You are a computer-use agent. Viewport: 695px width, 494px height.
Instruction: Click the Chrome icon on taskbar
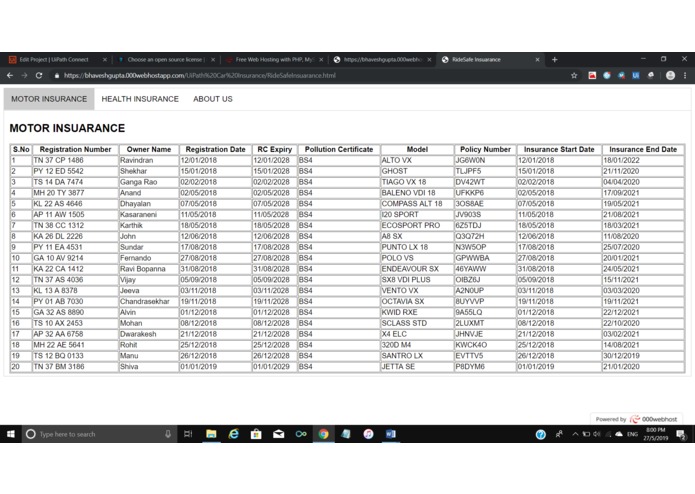click(323, 434)
